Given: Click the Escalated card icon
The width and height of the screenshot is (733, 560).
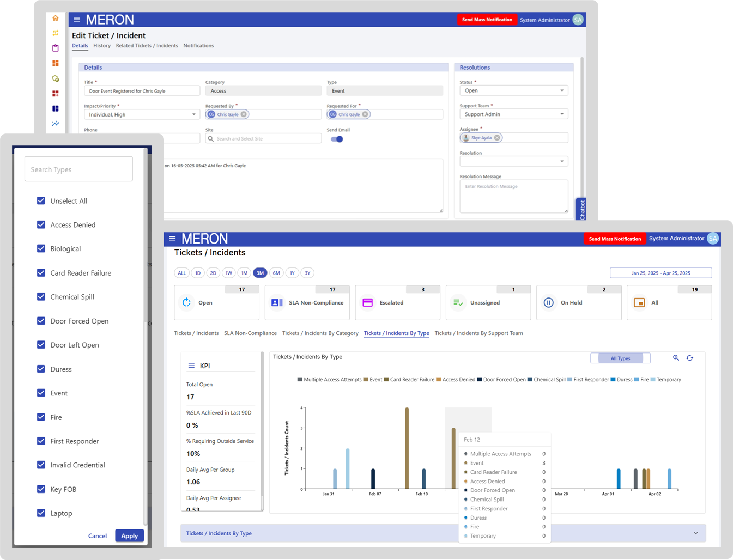Looking at the screenshot, I should pos(367,302).
